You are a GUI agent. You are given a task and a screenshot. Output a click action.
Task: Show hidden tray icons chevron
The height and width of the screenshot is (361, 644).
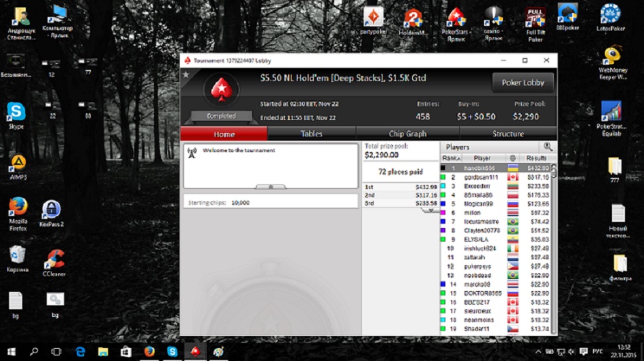(538, 351)
